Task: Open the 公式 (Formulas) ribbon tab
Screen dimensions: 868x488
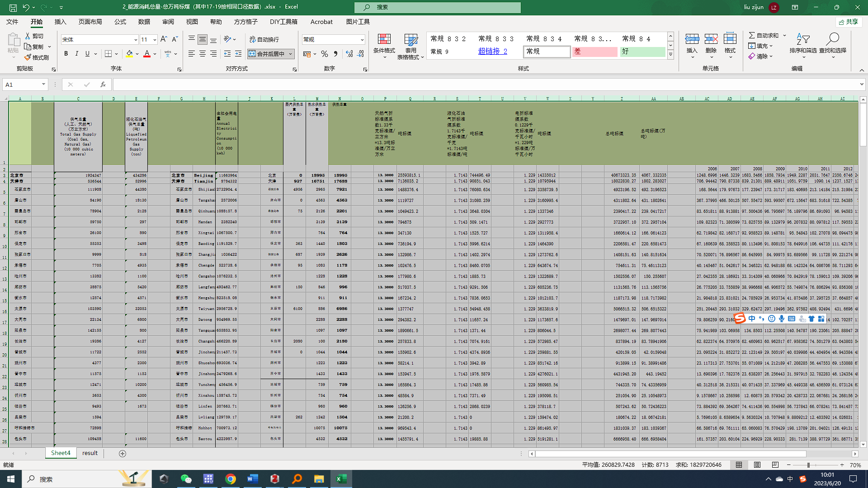Action: point(120,22)
